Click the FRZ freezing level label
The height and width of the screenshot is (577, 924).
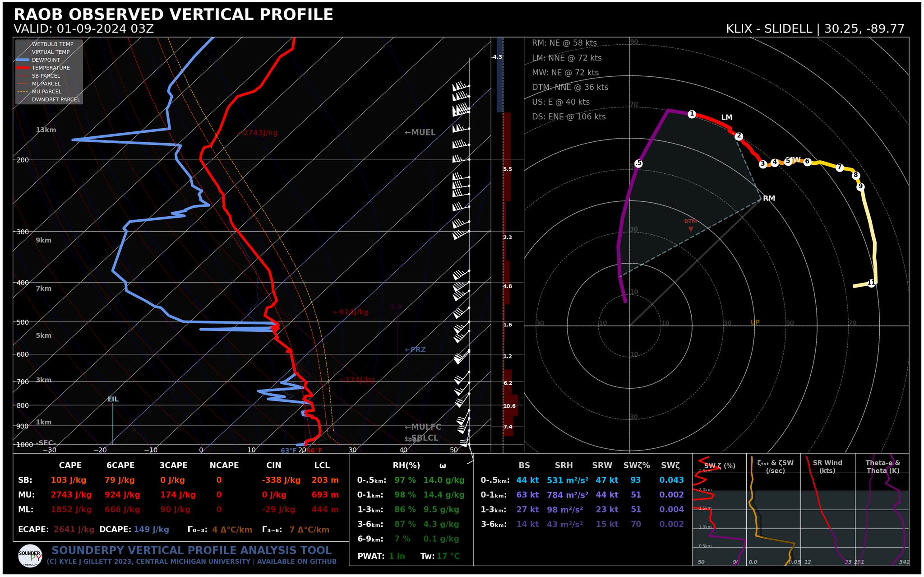(415, 349)
